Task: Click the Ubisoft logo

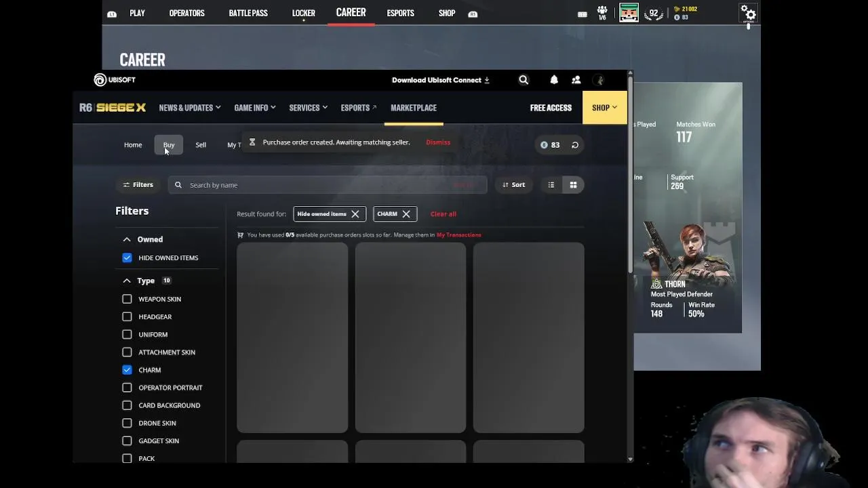Action: point(115,80)
